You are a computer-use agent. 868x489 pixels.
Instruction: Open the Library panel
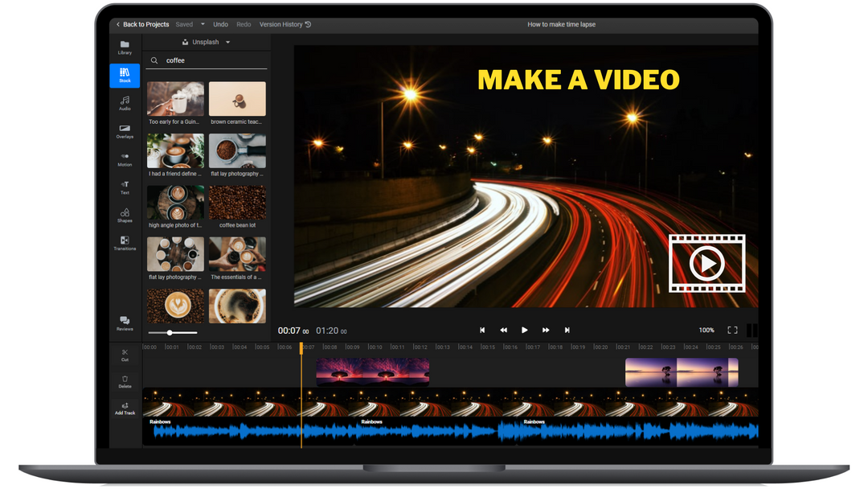point(125,46)
